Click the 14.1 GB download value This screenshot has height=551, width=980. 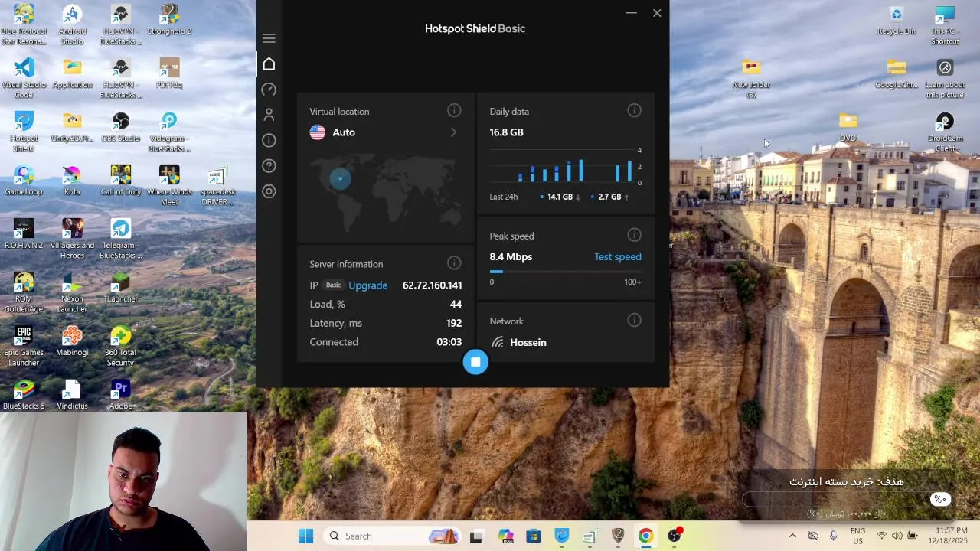(x=560, y=197)
